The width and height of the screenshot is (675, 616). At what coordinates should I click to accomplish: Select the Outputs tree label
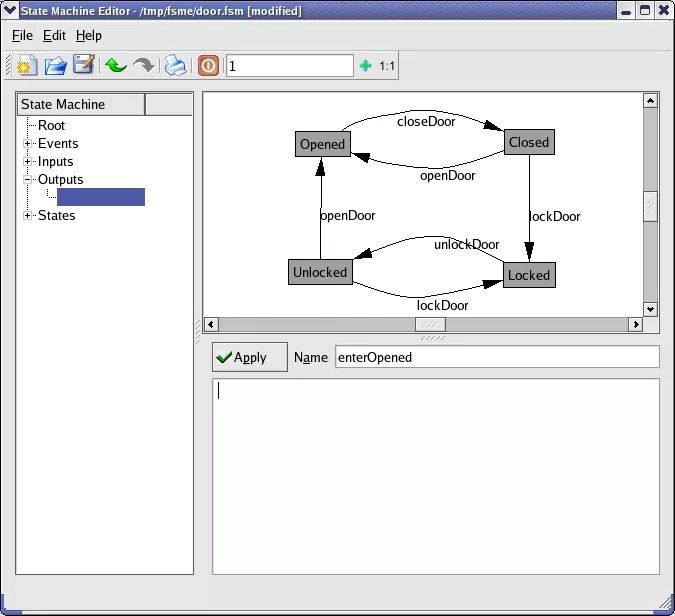click(x=61, y=180)
